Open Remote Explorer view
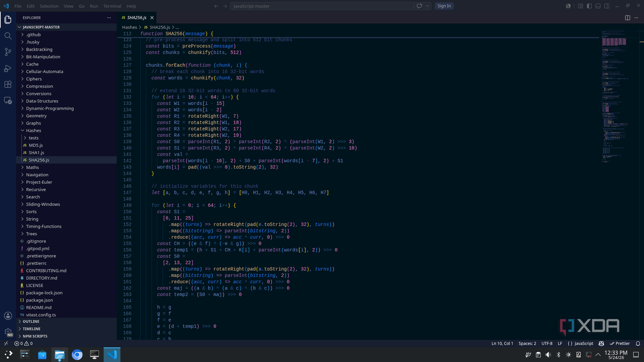 (x=8, y=101)
